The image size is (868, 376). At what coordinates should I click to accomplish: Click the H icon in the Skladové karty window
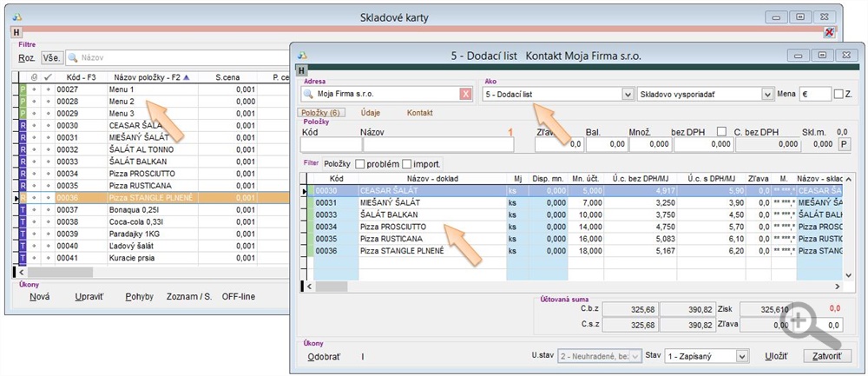point(15,32)
